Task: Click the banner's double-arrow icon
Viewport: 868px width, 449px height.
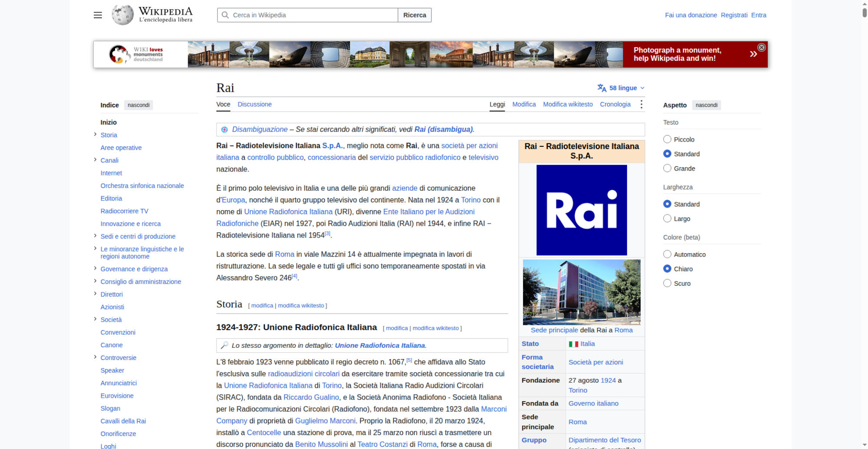Action: click(x=753, y=54)
